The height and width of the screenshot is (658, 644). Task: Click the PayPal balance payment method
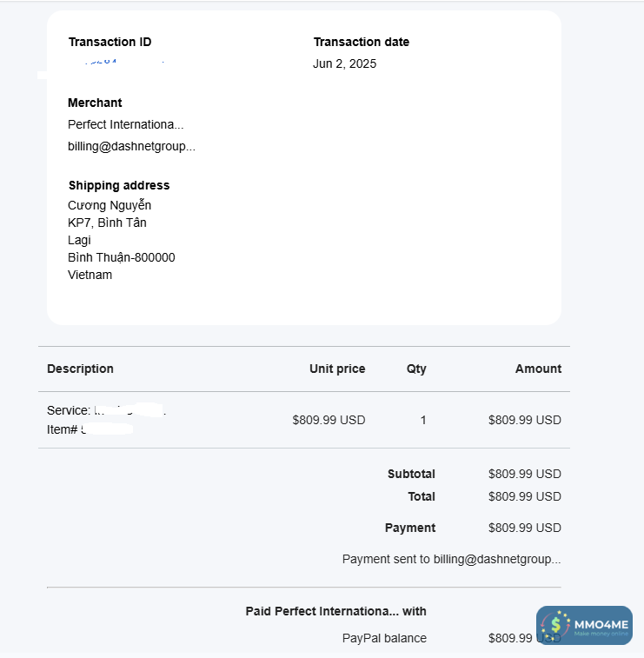[x=384, y=638]
